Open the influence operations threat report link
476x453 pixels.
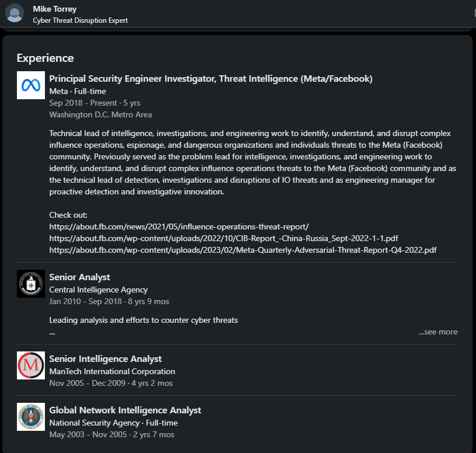(x=178, y=226)
